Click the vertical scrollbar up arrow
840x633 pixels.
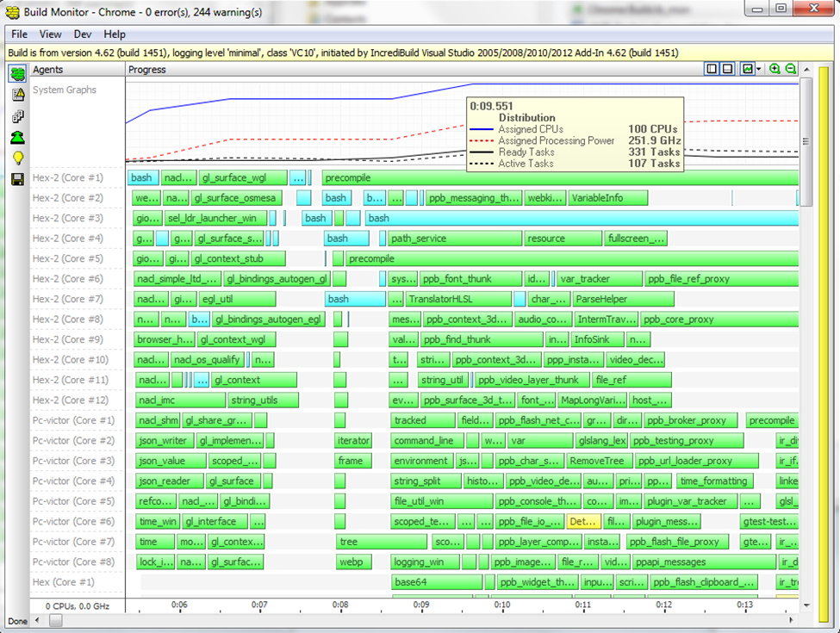point(806,70)
